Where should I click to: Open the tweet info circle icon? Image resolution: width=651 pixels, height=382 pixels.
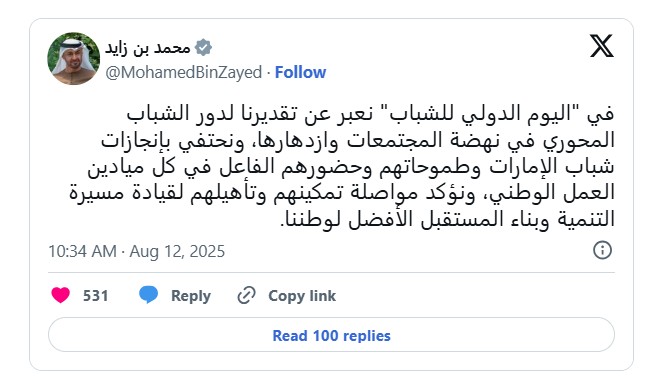(x=602, y=250)
